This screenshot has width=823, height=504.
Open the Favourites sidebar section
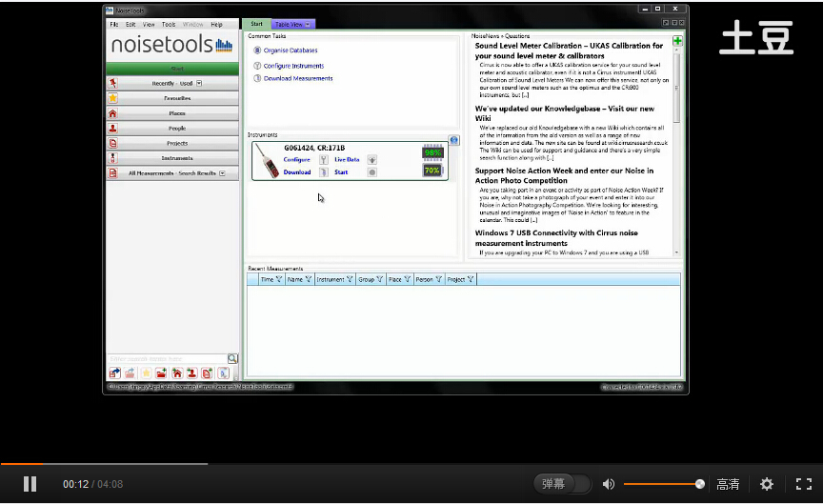pos(172,98)
